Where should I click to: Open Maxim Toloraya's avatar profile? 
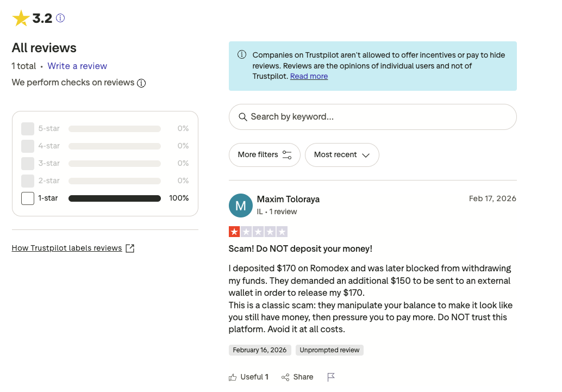coord(241,206)
